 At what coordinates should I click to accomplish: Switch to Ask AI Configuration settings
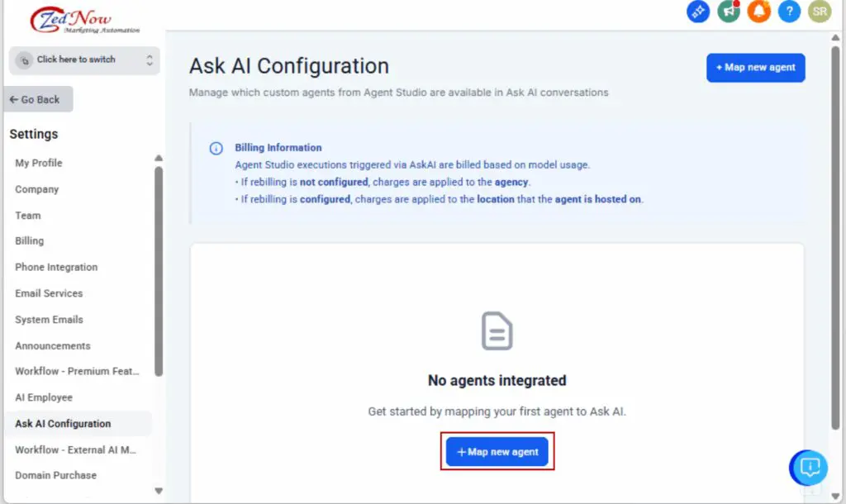(x=63, y=423)
